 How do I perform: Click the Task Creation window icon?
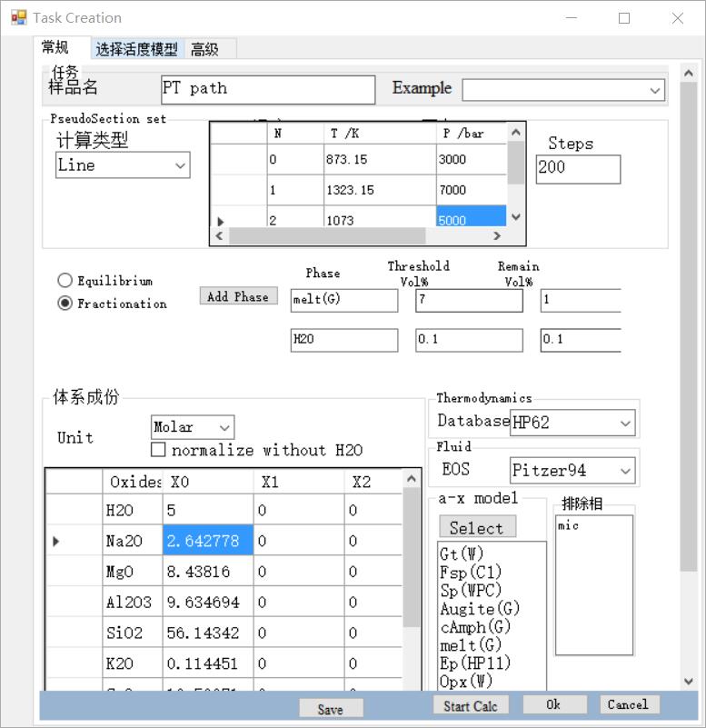[x=18, y=17]
